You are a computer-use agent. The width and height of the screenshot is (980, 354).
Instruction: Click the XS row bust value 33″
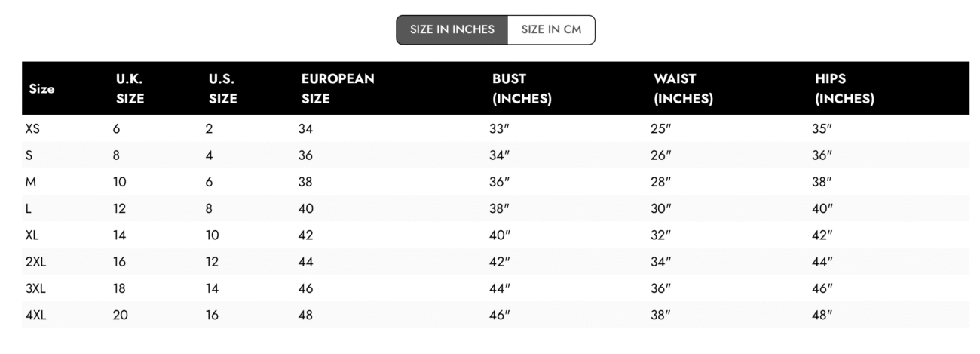[500, 129]
